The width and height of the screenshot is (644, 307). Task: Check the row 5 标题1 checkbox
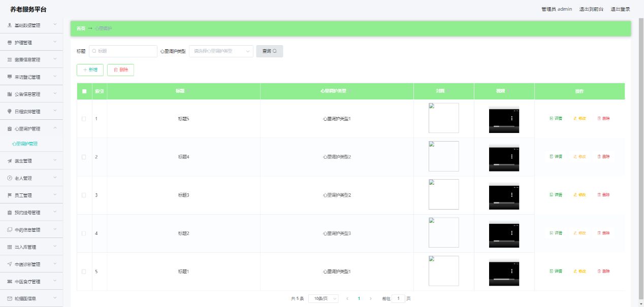[84, 271]
